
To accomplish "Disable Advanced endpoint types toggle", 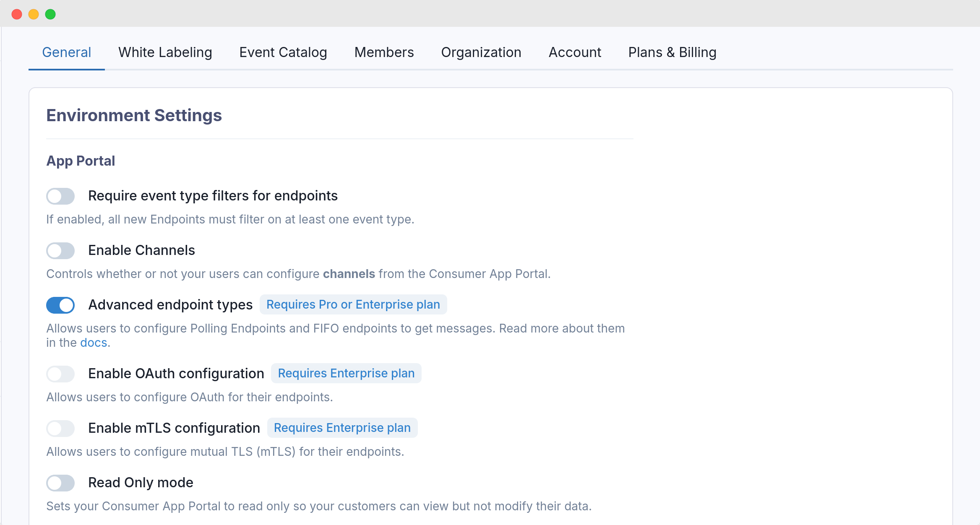I will (x=60, y=305).
